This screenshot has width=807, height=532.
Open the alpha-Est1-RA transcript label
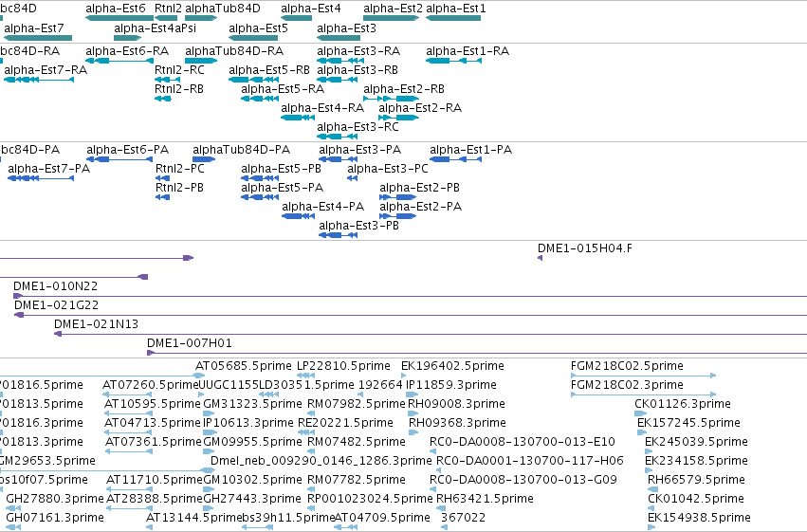tap(468, 51)
